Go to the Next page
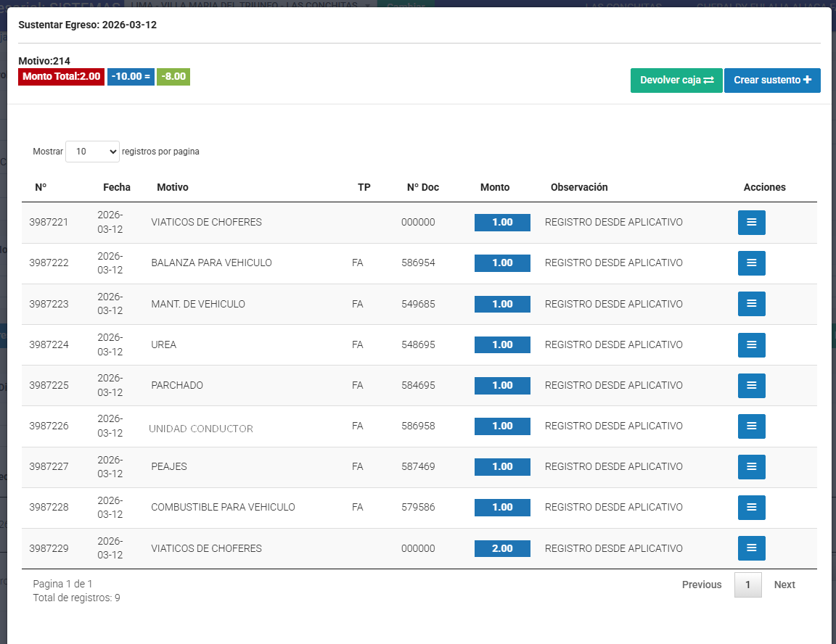836x644 pixels. point(784,585)
